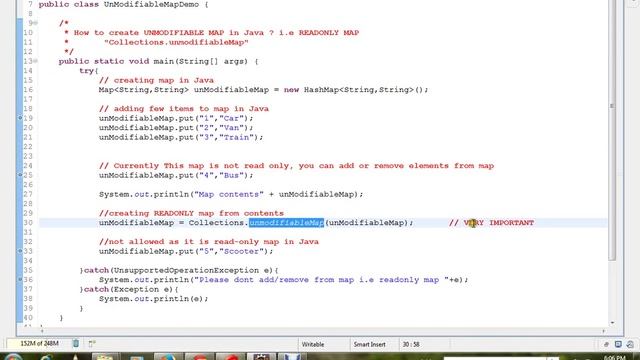Click the comment '// adding few items to map in Java'
Viewport: 640px width, 360px height.
point(184,109)
